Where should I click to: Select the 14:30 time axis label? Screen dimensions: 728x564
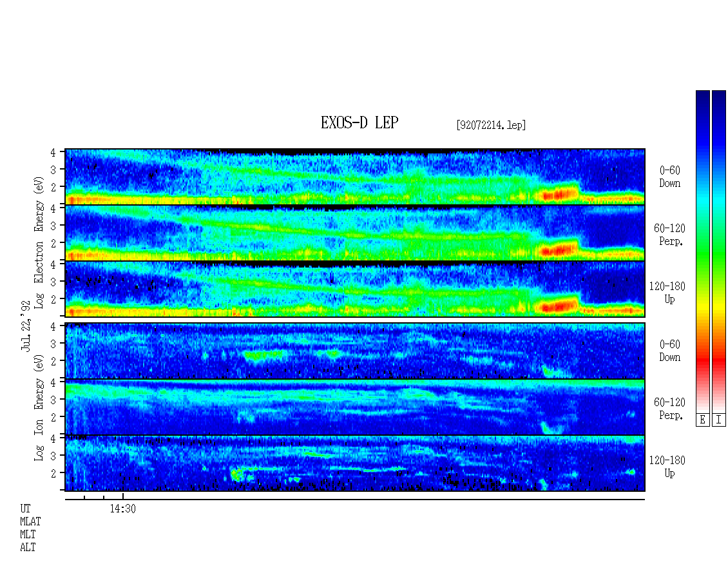[x=122, y=509]
